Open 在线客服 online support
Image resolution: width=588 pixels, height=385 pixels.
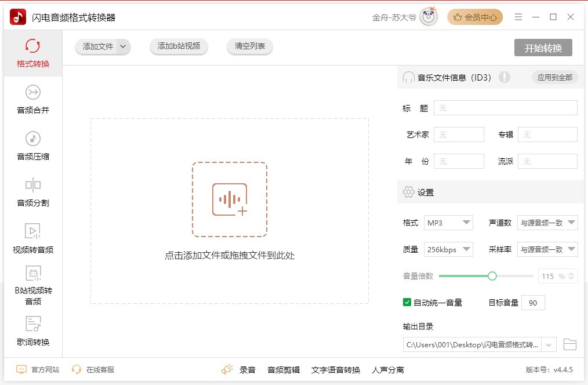[x=100, y=369]
